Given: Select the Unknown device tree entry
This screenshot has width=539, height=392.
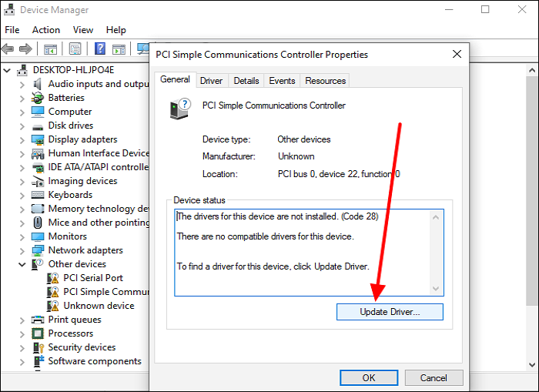Looking at the screenshot, I should pyautogui.click(x=99, y=306).
